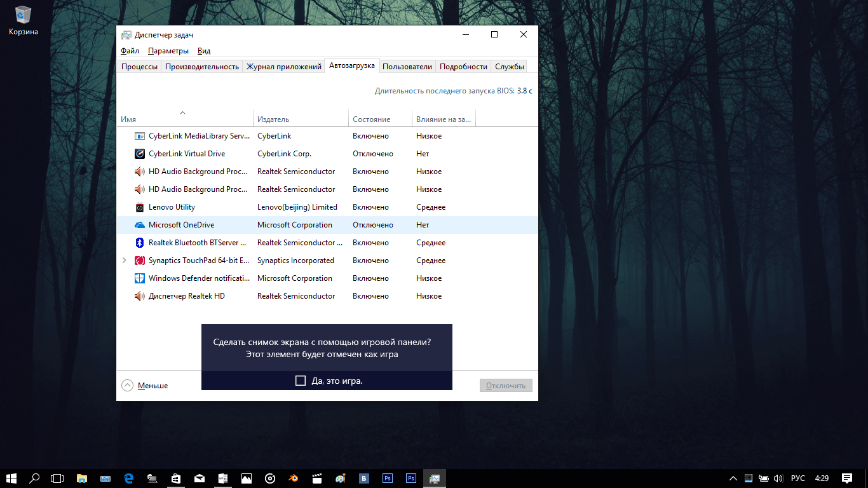Viewport: 868px width, 488px height.
Task: Open the Mail app in taskbar
Action: (200, 478)
